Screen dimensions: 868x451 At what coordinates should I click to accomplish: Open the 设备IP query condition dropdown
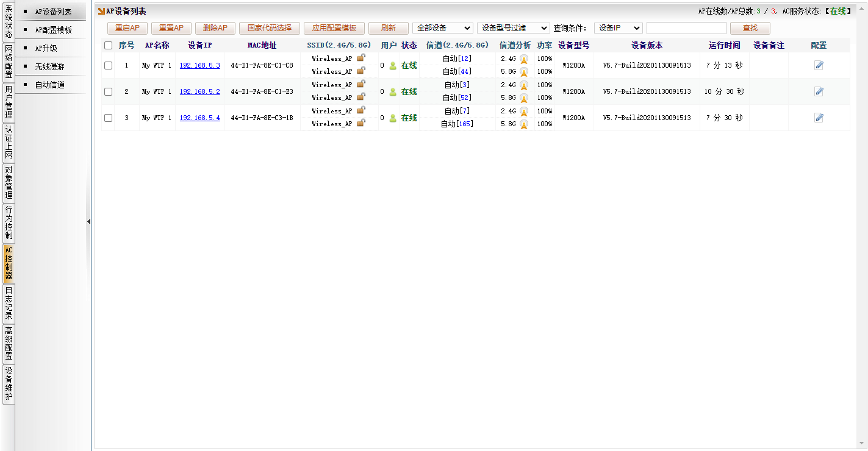(619, 28)
